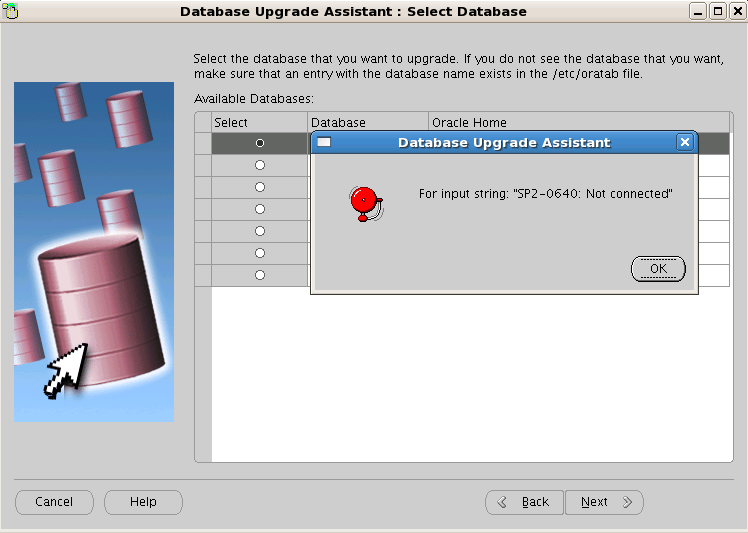748x533 pixels.
Task: Click the Oracle Home column header
Action: pyautogui.click(x=579, y=123)
